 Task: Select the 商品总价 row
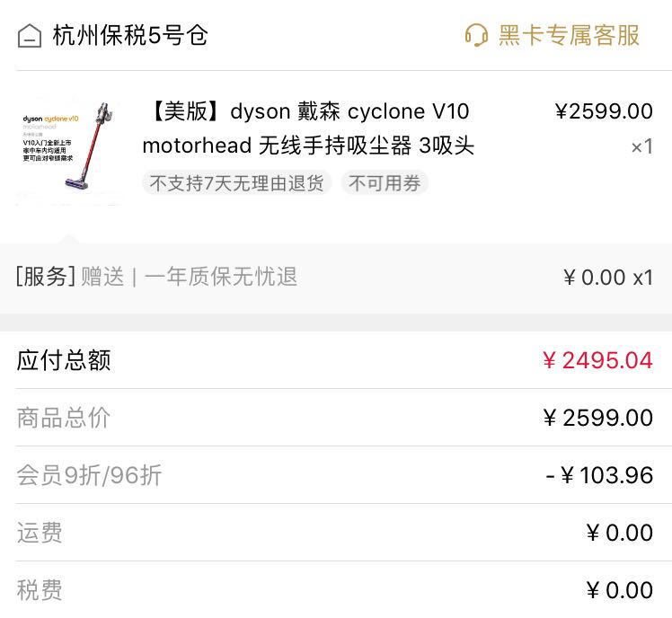click(x=336, y=418)
